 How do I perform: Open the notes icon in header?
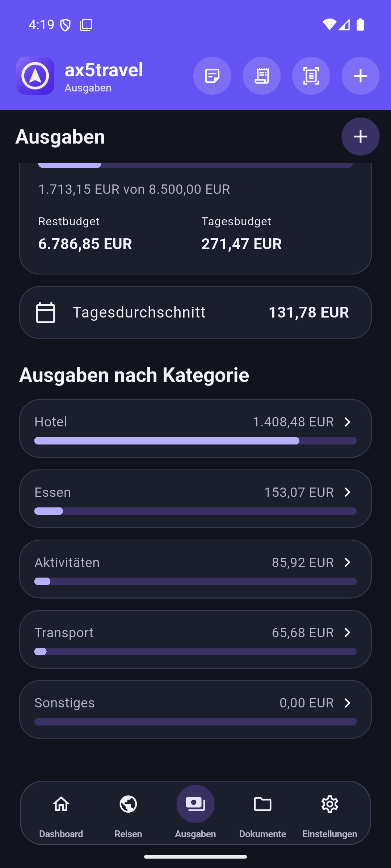212,76
